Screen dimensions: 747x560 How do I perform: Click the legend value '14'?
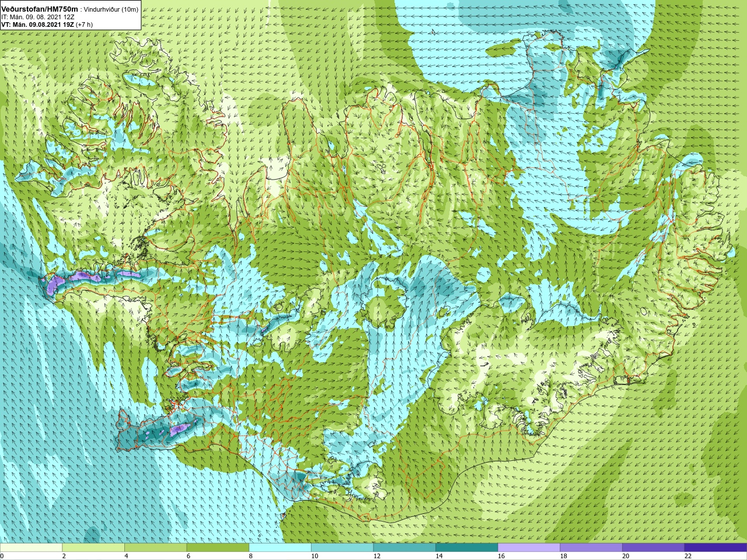439,556
